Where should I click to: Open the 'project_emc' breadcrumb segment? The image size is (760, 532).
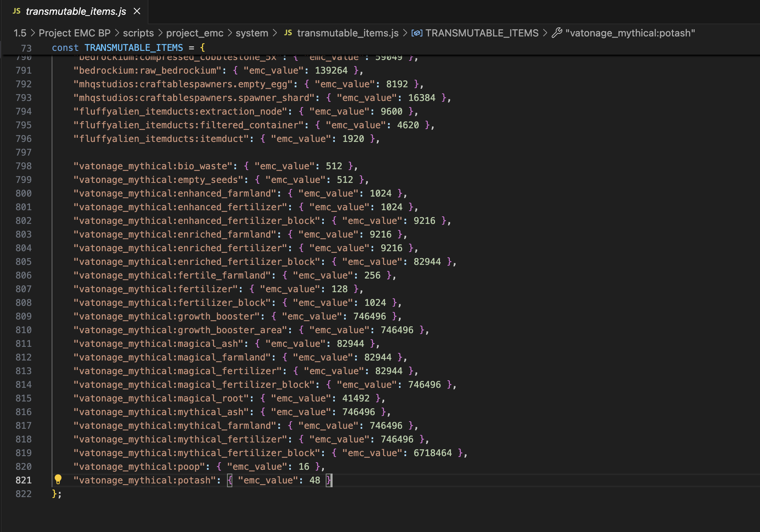pyautogui.click(x=194, y=33)
